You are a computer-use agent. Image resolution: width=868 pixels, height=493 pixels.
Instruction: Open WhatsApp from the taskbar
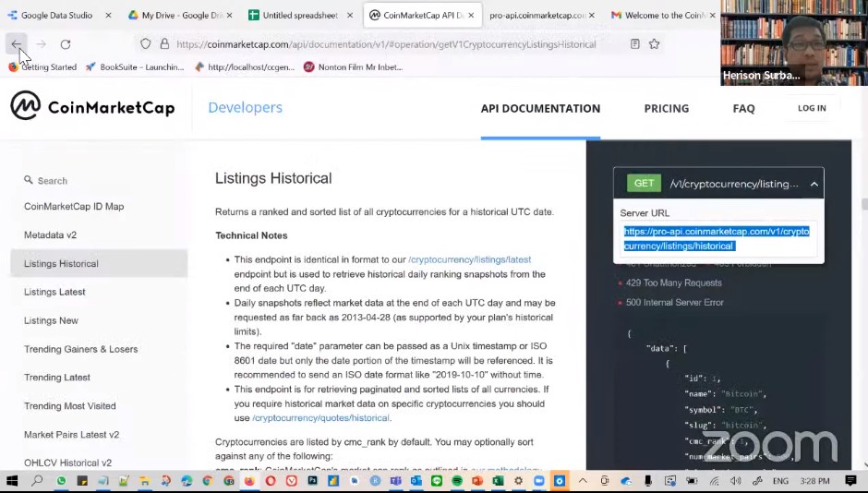[62, 481]
